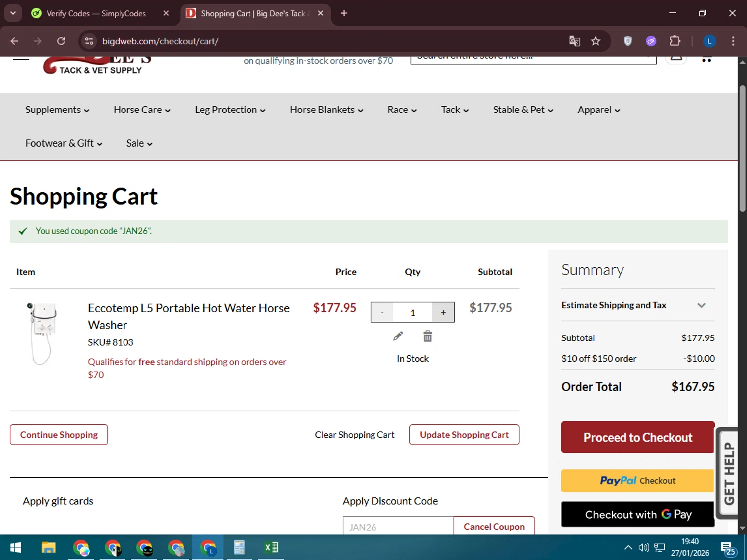
Task: Expand the Stable & Pet menu
Action: [523, 110]
